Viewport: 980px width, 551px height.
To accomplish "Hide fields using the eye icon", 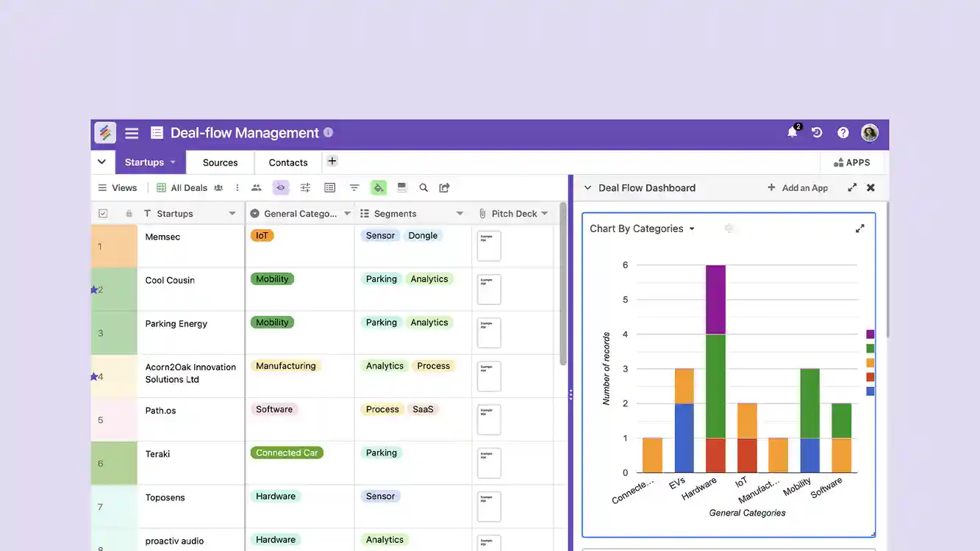I will coord(281,187).
